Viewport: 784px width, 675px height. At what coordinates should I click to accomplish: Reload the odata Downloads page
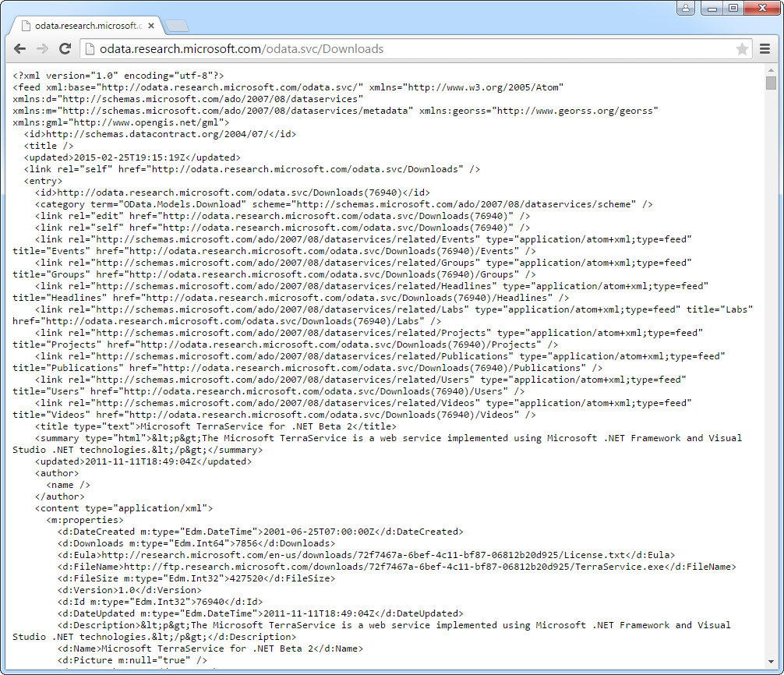pyautogui.click(x=65, y=49)
